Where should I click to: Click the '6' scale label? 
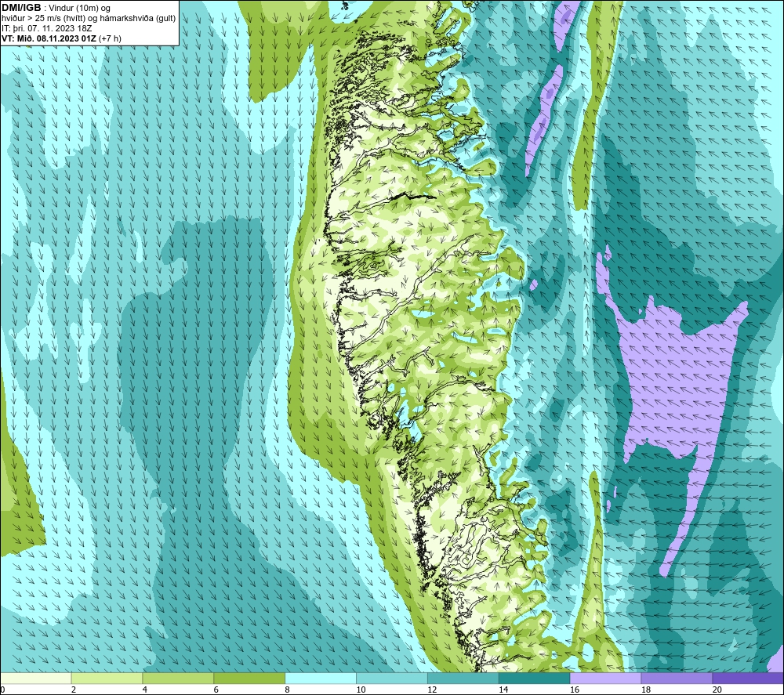216,690
